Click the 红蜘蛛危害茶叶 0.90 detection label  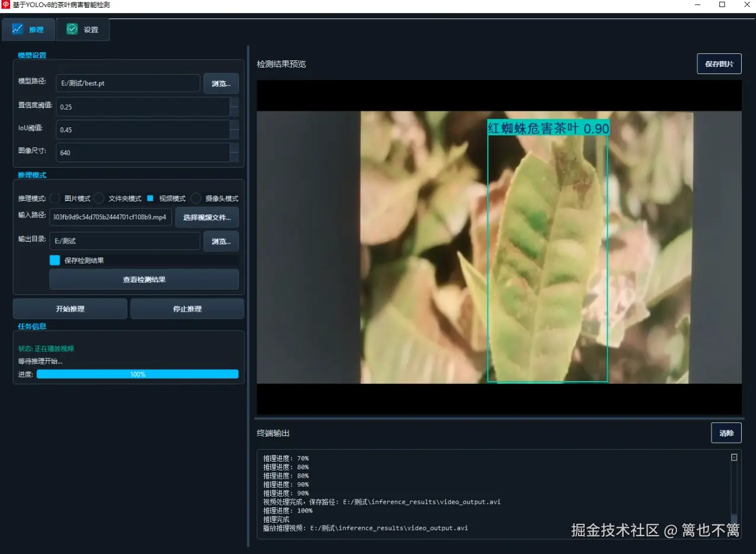click(548, 128)
